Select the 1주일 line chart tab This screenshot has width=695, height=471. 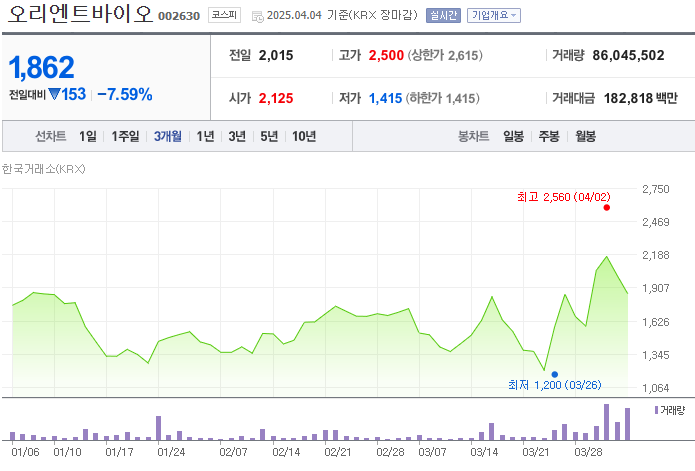point(125,136)
